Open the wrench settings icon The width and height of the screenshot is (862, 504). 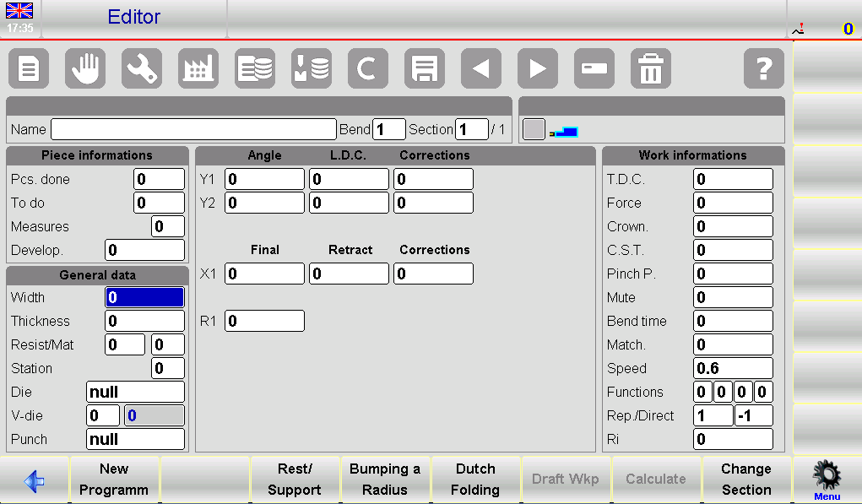click(x=142, y=69)
